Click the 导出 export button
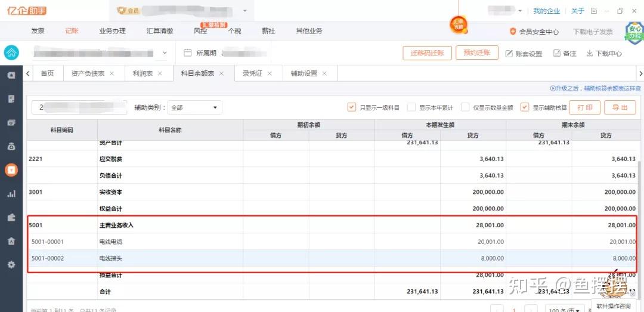This screenshot has width=644, height=312. (620, 107)
